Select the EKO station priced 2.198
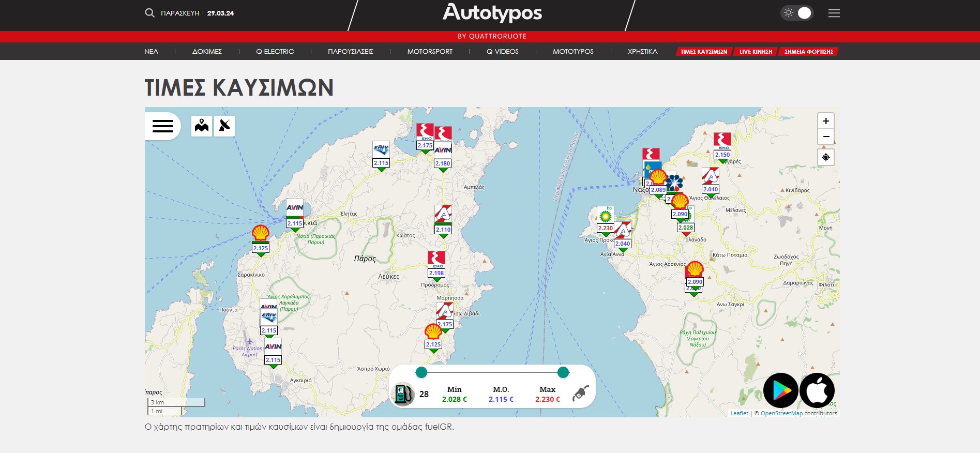This screenshot has width=980, height=453. click(436, 265)
